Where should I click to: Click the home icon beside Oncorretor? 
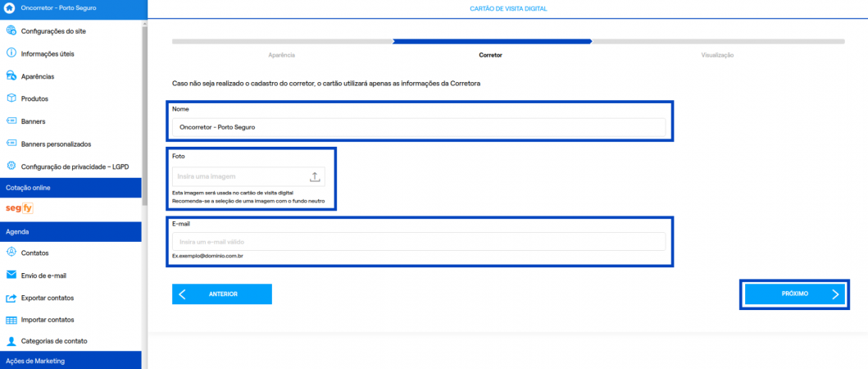pyautogui.click(x=10, y=9)
